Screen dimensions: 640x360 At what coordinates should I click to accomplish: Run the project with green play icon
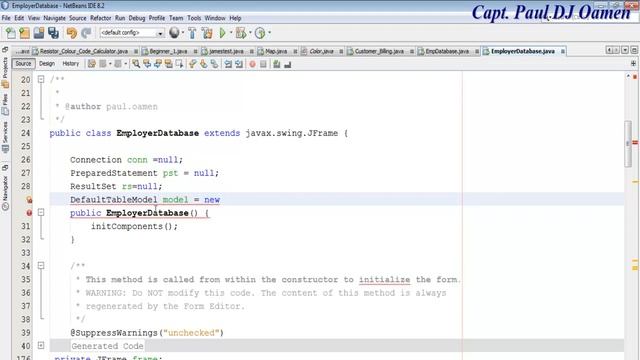point(222,33)
